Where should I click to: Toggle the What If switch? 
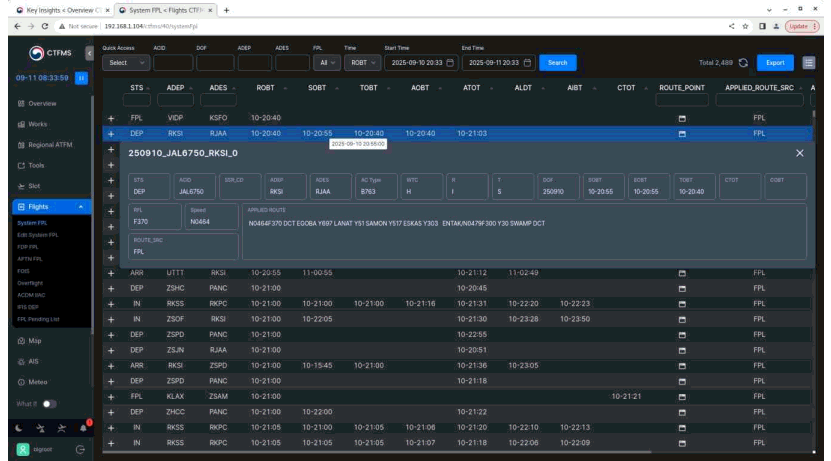click(49, 404)
